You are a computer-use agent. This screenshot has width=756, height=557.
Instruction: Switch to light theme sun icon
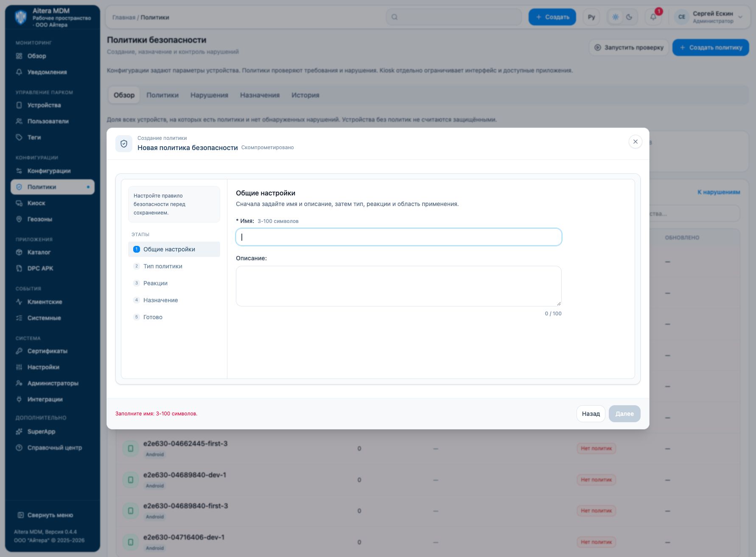coord(616,17)
